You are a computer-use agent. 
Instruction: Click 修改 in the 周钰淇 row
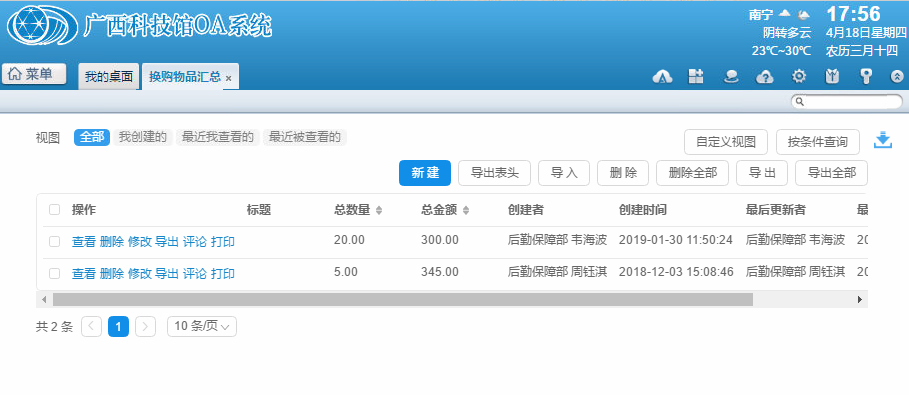tap(139, 274)
